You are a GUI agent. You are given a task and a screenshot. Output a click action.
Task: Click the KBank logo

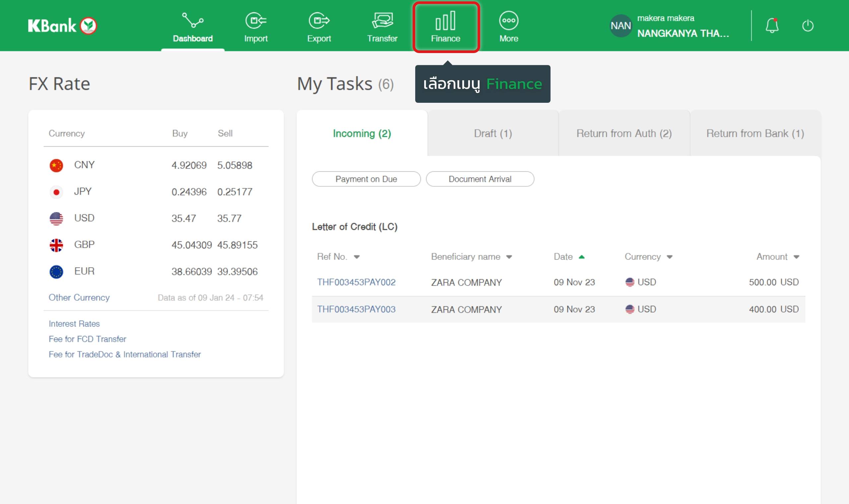coord(62,26)
